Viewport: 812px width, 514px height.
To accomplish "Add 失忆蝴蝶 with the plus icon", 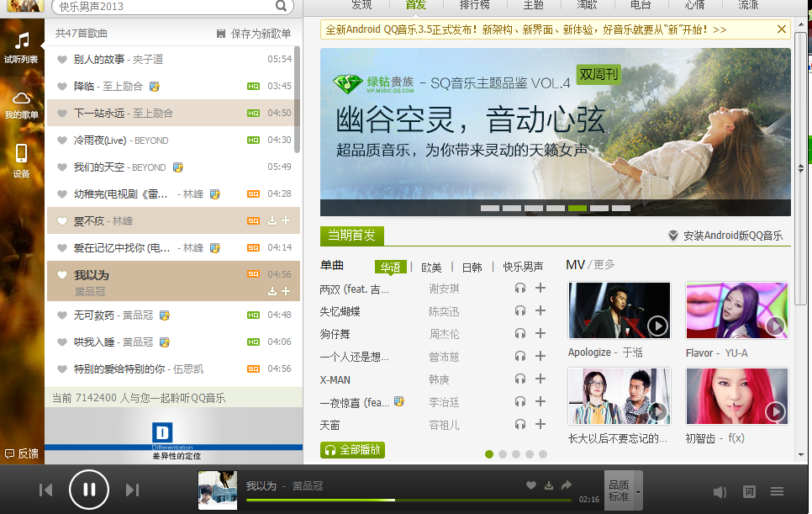I will 540,310.
